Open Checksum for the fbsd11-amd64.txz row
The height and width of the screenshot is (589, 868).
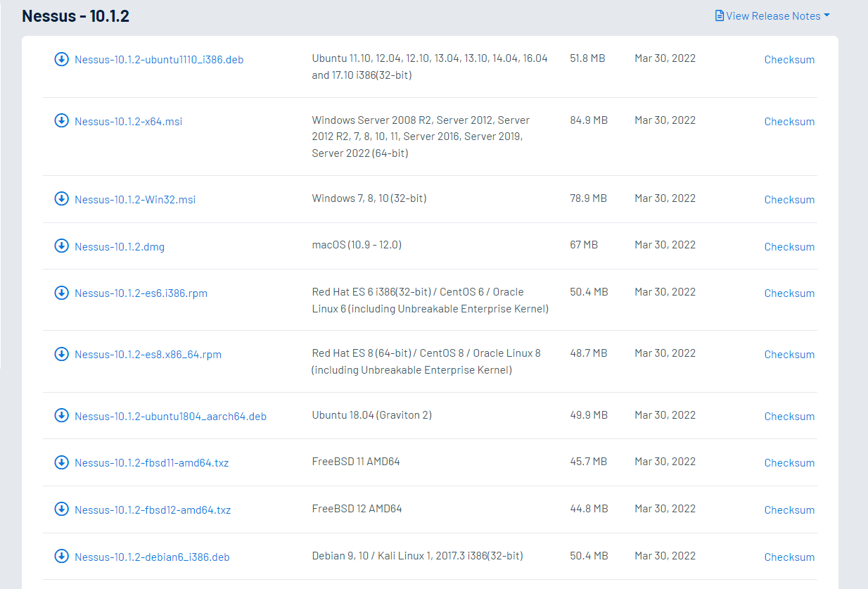tap(789, 463)
